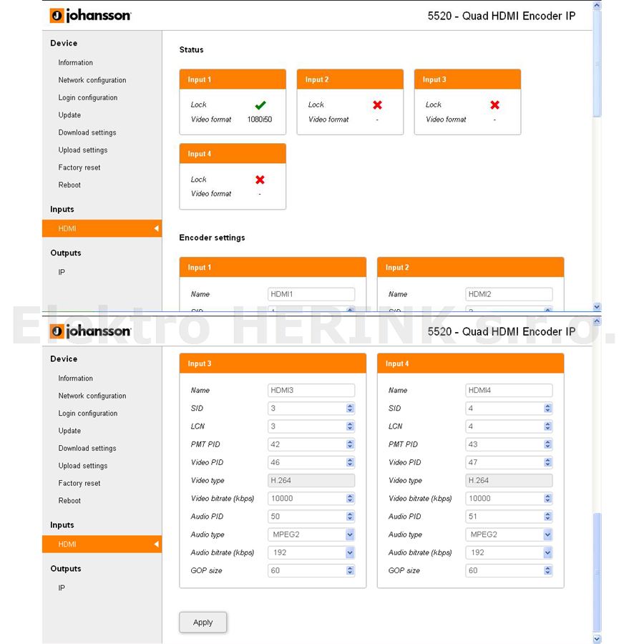Image resolution: width=644 pixels, height=644 pixels.
Task: Click the green Lock checkmark for Input 1
Action: click(260, 105)
